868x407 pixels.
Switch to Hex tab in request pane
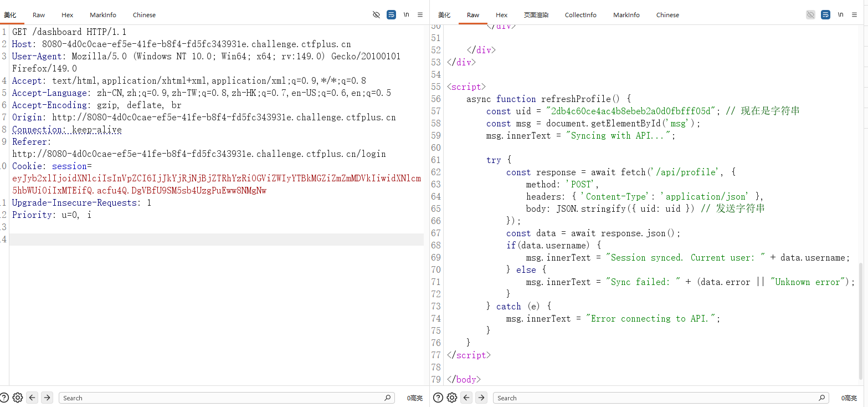(68, 15)
